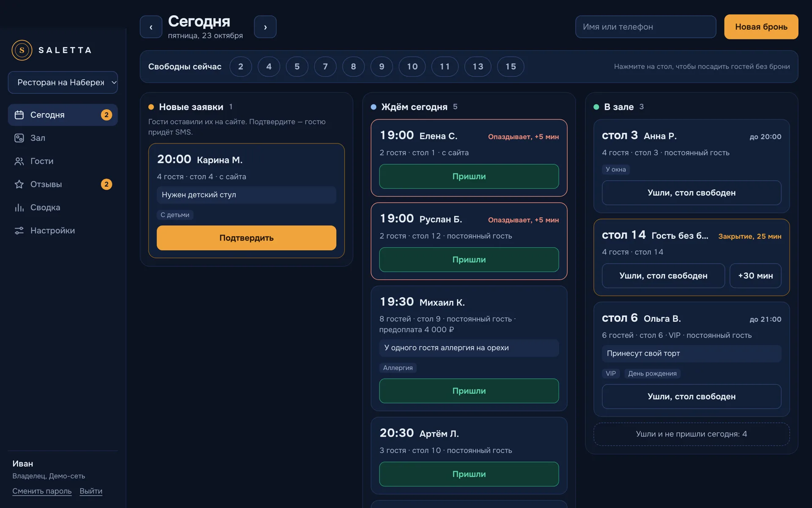Click the bar chart icon beside Сводка
Image resolution: width=812 pixels, height=508 pixels.
pos(19,207)
